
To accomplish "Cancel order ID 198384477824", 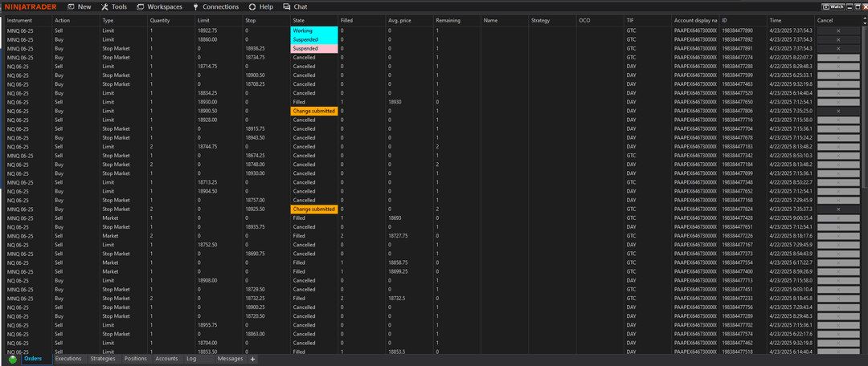I will 838,209.
